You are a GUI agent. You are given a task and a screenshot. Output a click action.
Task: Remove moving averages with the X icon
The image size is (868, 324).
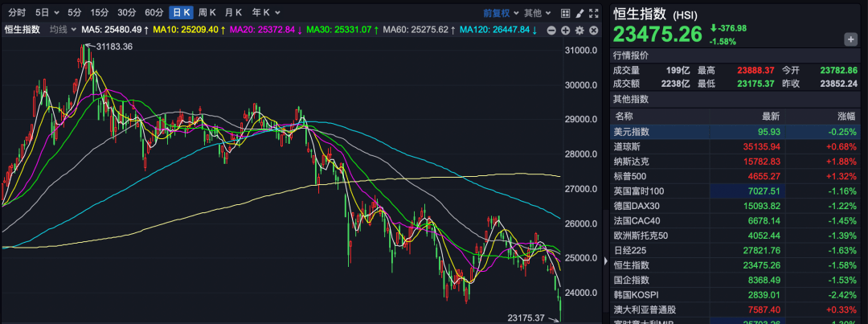[593, 30]
